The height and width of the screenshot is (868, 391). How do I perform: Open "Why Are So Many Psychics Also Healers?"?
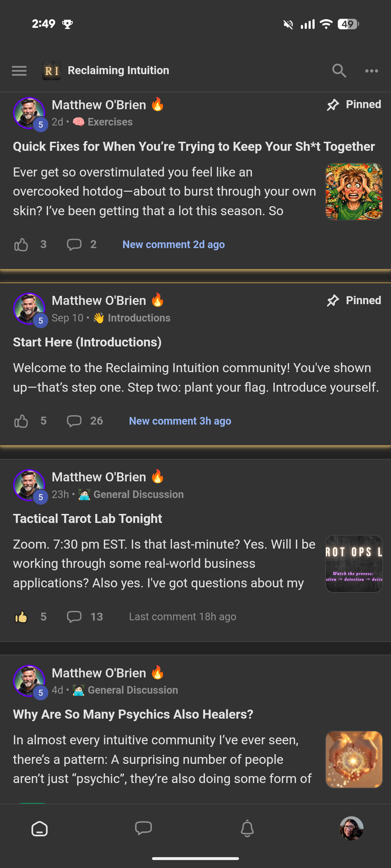pyautogui.click(x=133, y=714)
